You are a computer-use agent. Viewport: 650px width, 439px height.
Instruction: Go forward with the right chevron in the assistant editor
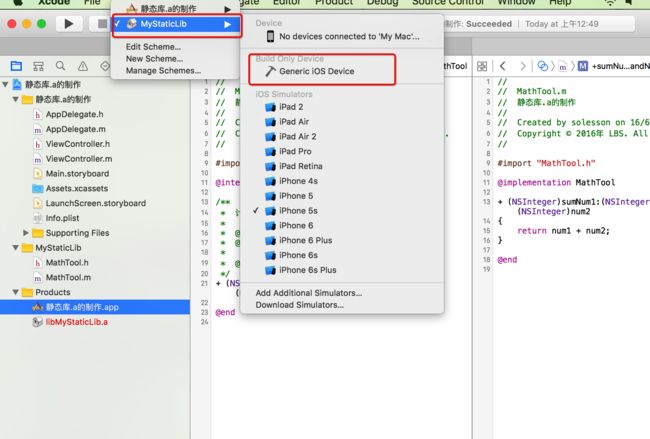point(522,66)
